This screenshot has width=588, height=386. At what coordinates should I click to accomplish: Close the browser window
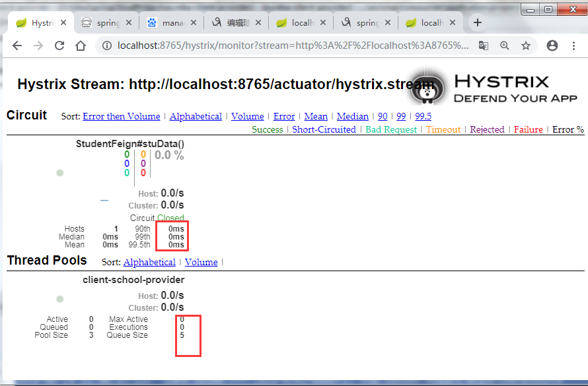[573, 10]
